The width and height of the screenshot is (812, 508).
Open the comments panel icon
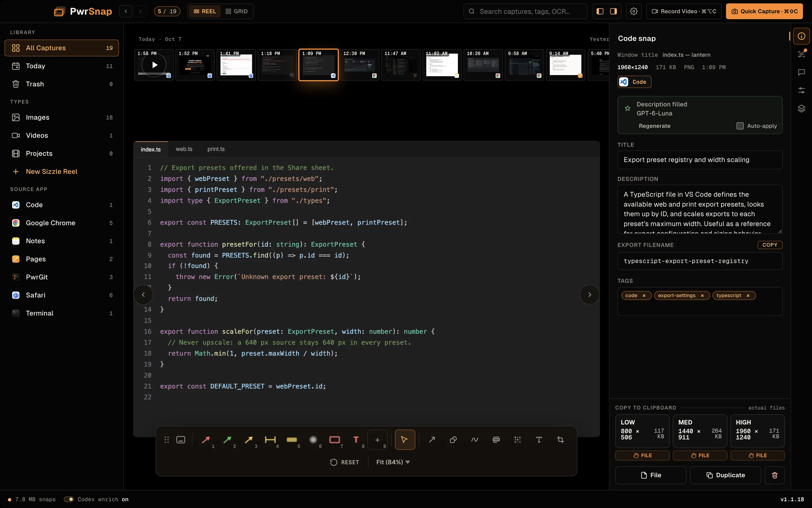point(801,72)
